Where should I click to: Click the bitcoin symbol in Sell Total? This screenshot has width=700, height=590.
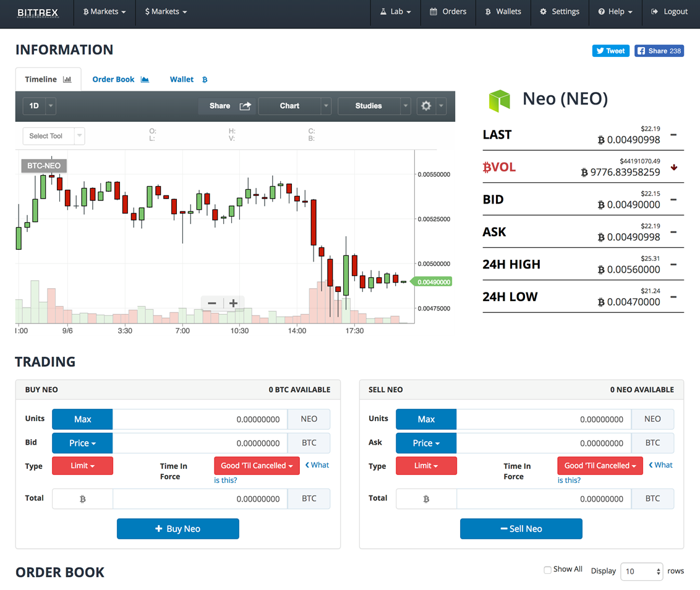coord(426,499)
